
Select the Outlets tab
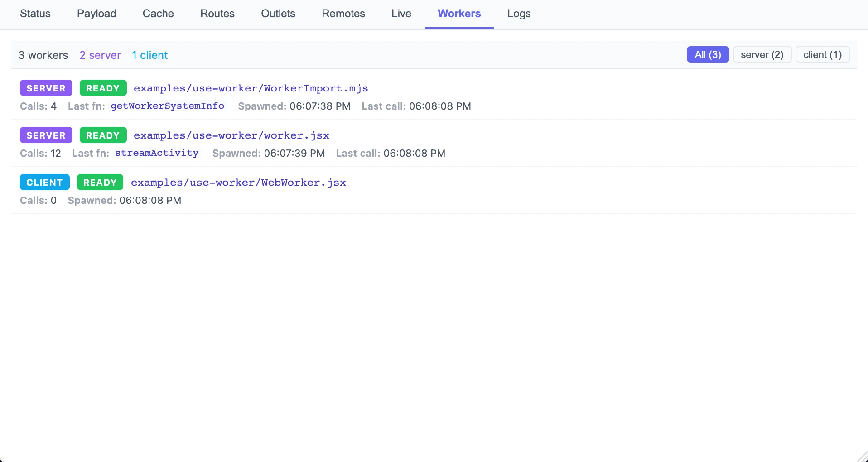278,14
